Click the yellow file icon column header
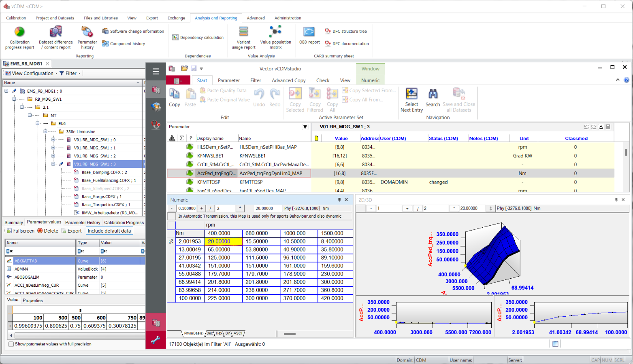 pyautogui.click(x=316, y=138)
